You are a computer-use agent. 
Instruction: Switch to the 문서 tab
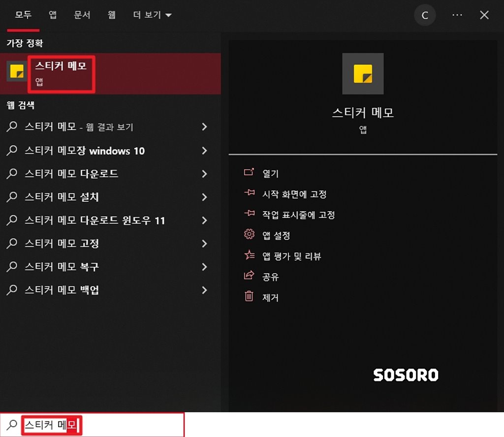[82, 15]
